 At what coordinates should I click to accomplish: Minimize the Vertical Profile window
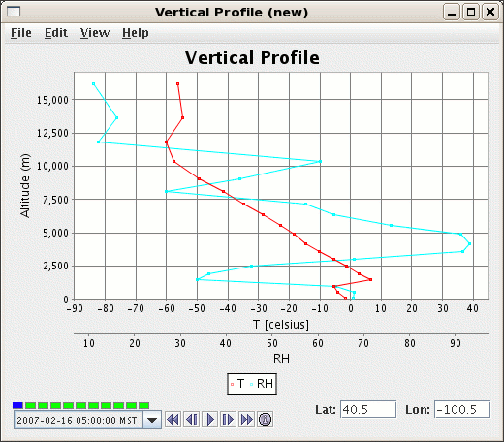tap(452, 13)
